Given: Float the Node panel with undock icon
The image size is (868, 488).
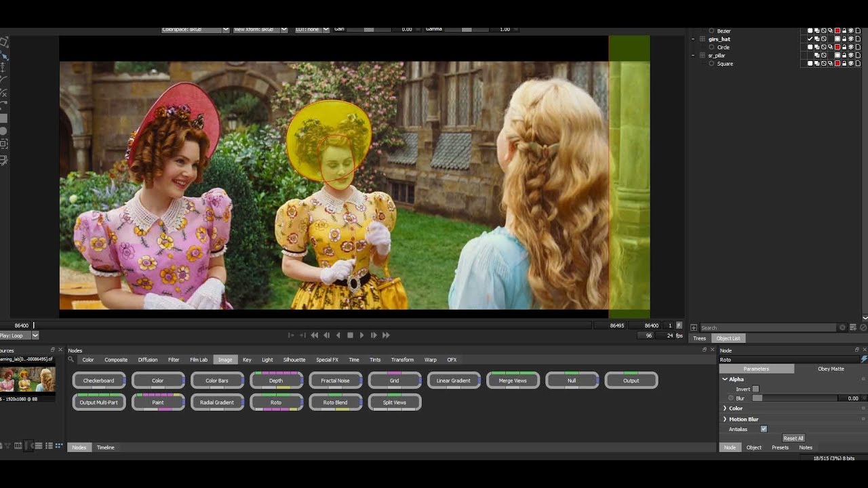Looking at the screenshot, I should (x=857, y=350).
